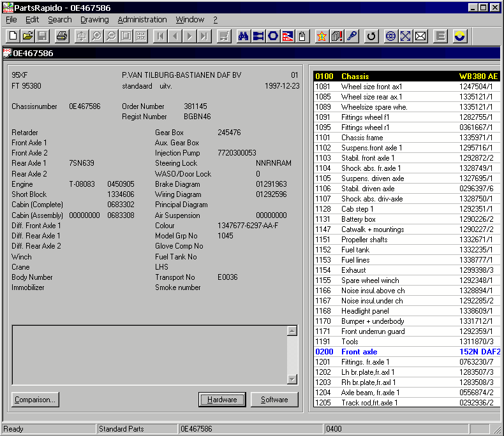Image resolution: width=504 pixels, height=436 pixels.
Task: Click the blue bars connector icon
Action: pos(258,36)
